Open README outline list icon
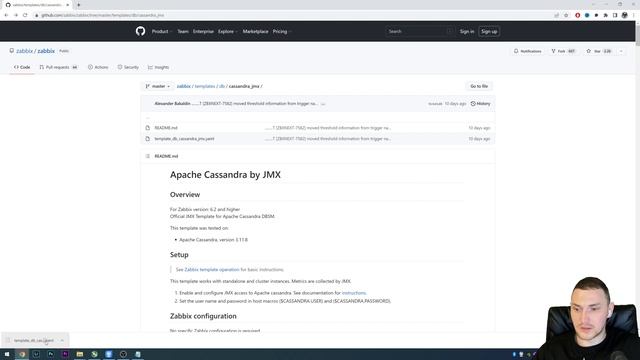Screen dimensions: 640x360 pyautogui.click(x=148, y=156)
